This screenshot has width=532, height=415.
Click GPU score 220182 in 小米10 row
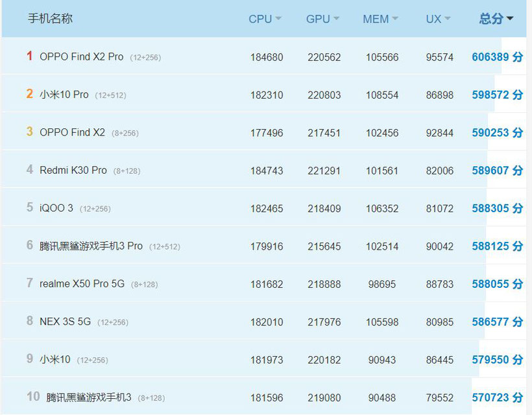pos(324,360)
